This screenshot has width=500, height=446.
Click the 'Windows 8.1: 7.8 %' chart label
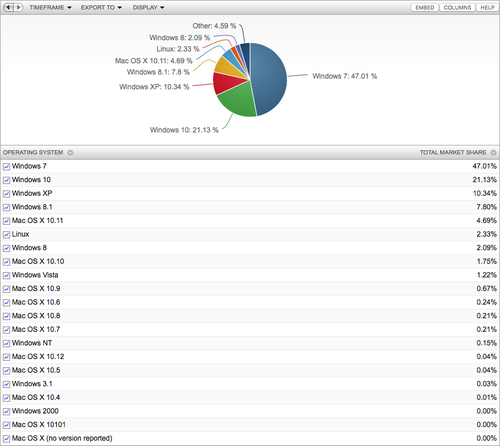(158, 72)
